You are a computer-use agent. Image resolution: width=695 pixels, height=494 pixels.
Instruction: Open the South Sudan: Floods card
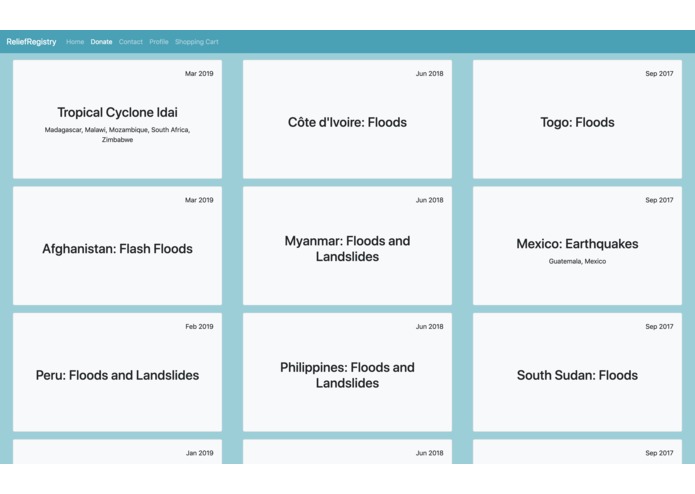(x=578, y=372)
